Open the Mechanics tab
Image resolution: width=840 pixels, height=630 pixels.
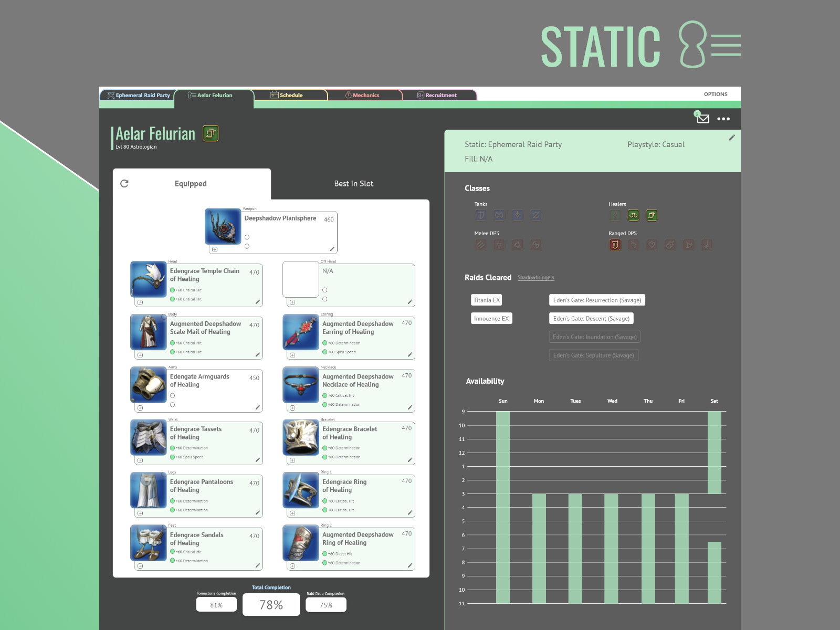point(365,95)
